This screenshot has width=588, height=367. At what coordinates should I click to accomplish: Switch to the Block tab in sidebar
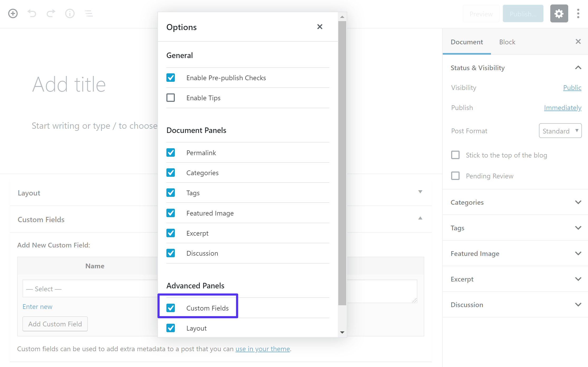point(507,41)
